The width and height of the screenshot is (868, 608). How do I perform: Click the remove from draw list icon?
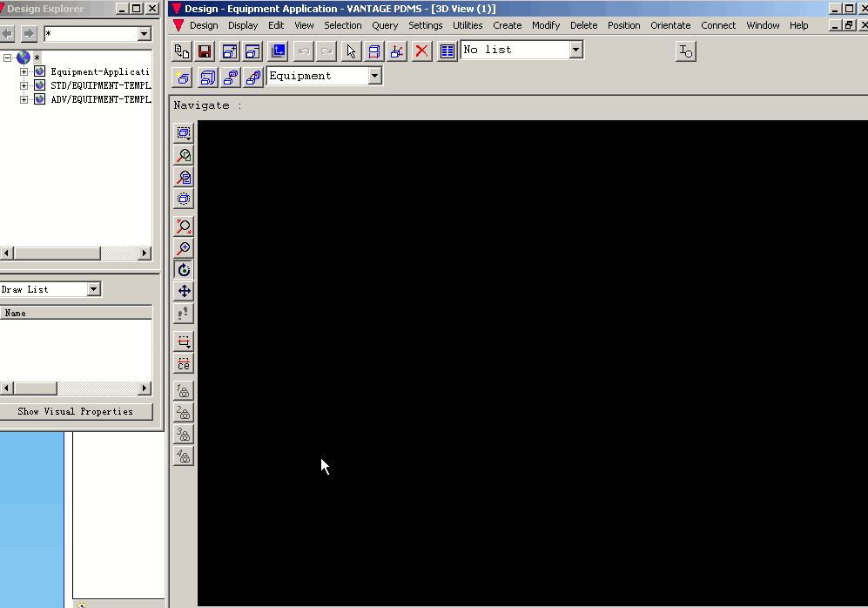(x=253, y=51)
